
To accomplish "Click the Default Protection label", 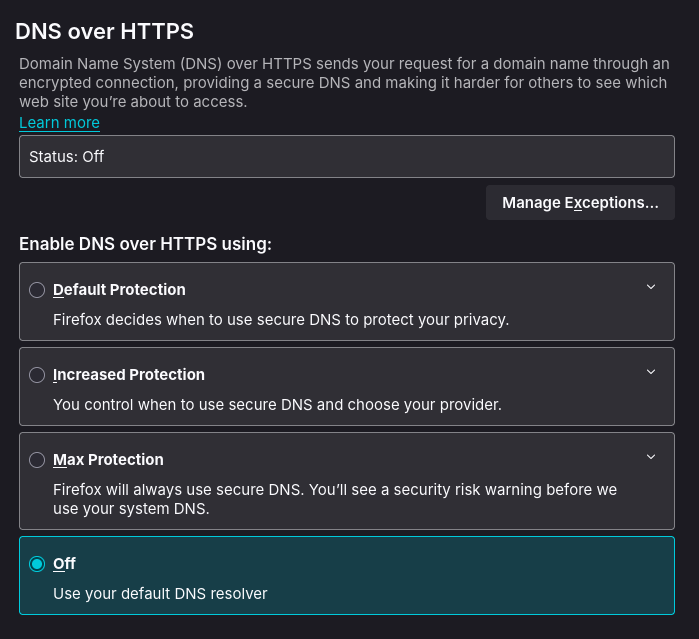I will (x=119, y=290).
